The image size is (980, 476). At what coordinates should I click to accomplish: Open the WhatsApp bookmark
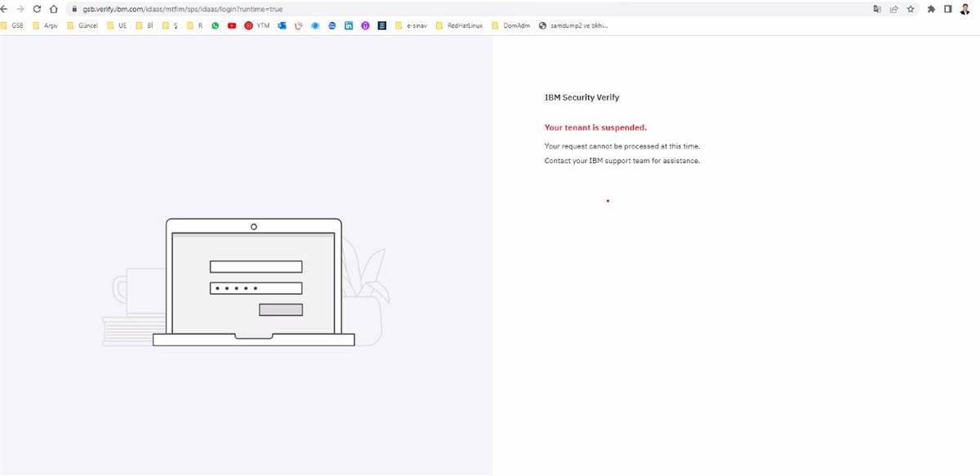[x=216, y=25]
